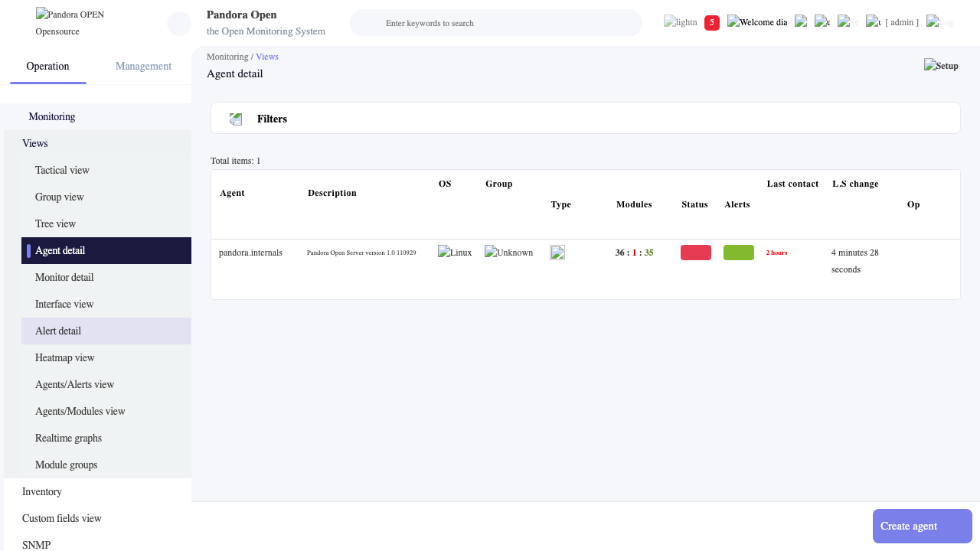Open the Setup icon for Agent detail
The height and width of the screenshot is (551, 980).
941,66
